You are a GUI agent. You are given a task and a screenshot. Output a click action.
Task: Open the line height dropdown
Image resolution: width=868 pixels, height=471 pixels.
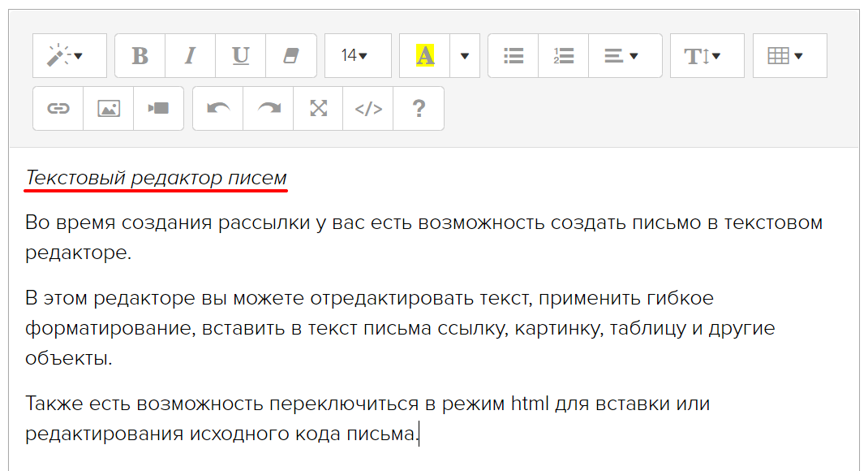click(x=707, y=56)
